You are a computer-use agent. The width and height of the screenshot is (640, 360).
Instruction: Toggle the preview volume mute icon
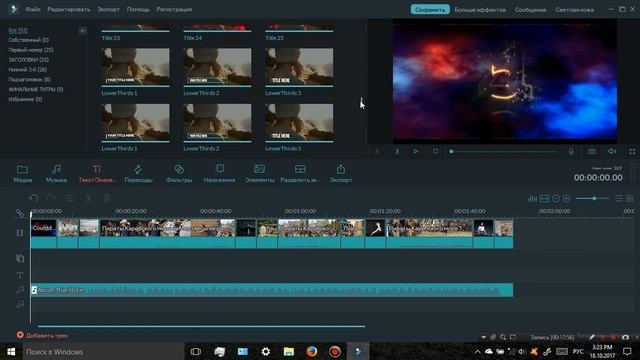click(x=611, y=151)
